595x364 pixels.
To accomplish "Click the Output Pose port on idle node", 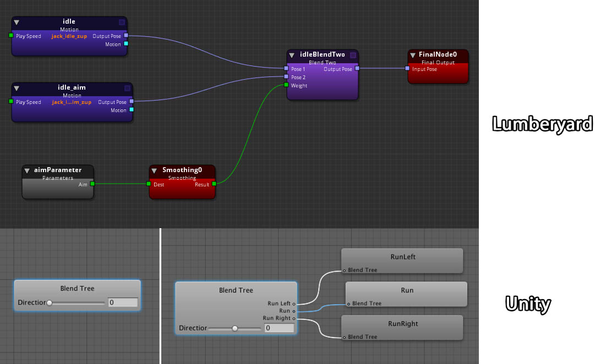I will click(x=126, y=36).
